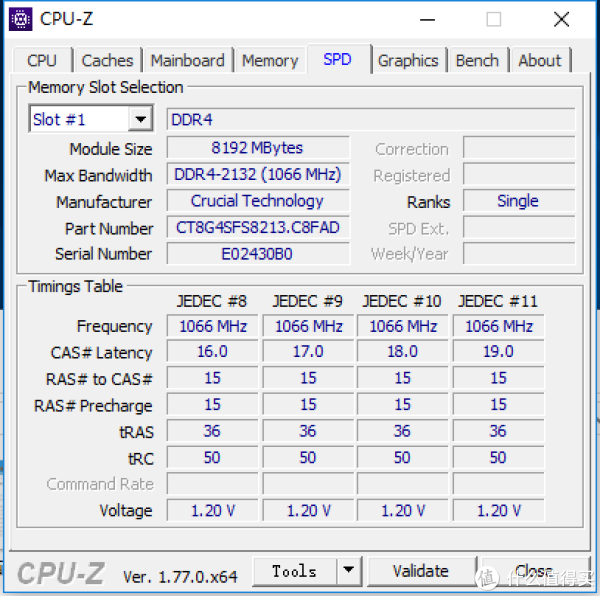Click the JEDEC #8 column header
This screenshot has width=600, height=596.
212,301
